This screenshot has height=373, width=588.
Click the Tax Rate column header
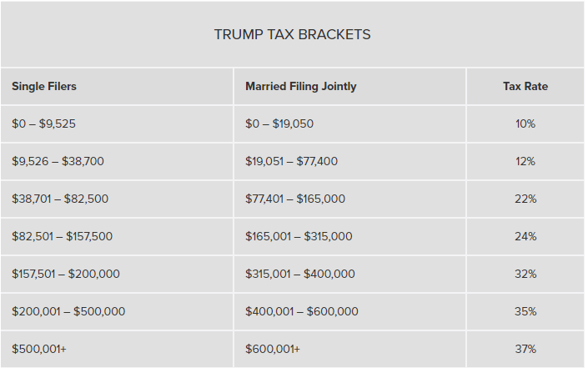click(x=525, y=87)
